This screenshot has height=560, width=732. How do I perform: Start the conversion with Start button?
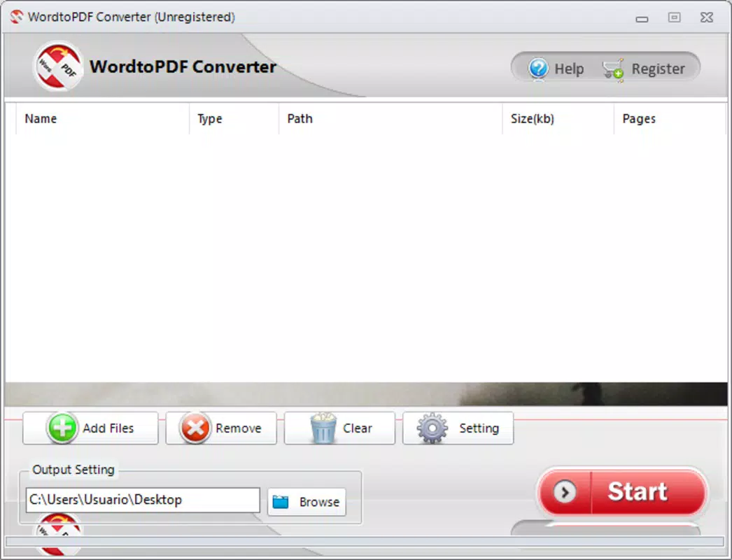[623, 492]
